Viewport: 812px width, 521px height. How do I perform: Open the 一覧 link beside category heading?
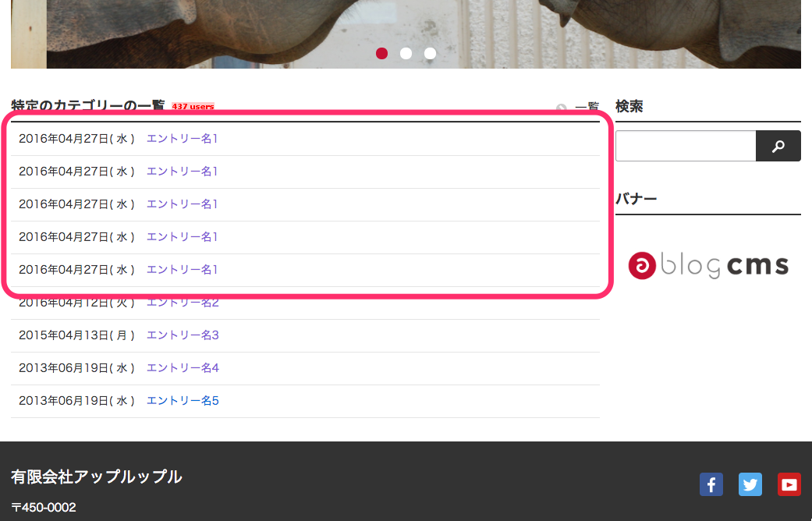586,107
